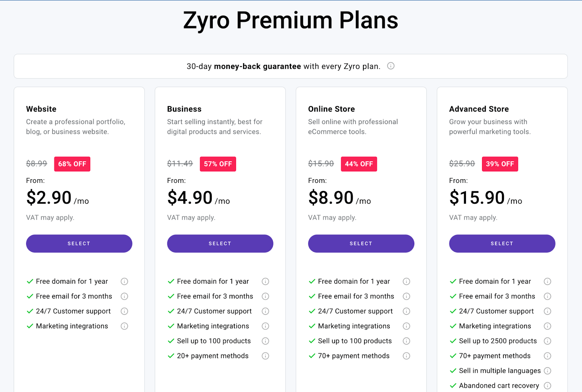Click the info icon next to Business plan's 20+ payment methods

265,356
